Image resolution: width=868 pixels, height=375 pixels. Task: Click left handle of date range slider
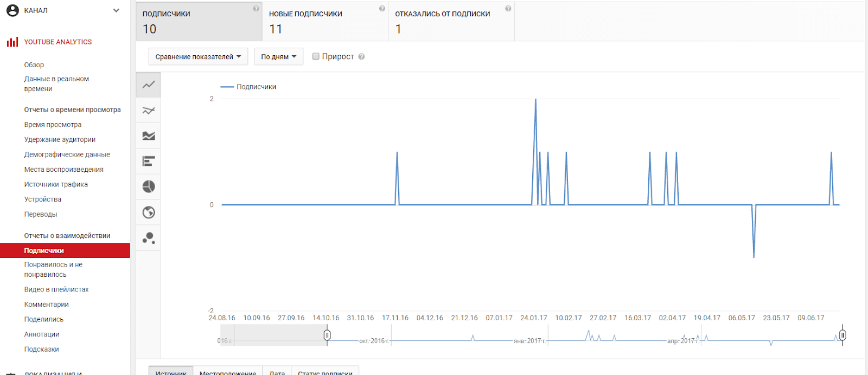tap(327, 335)
